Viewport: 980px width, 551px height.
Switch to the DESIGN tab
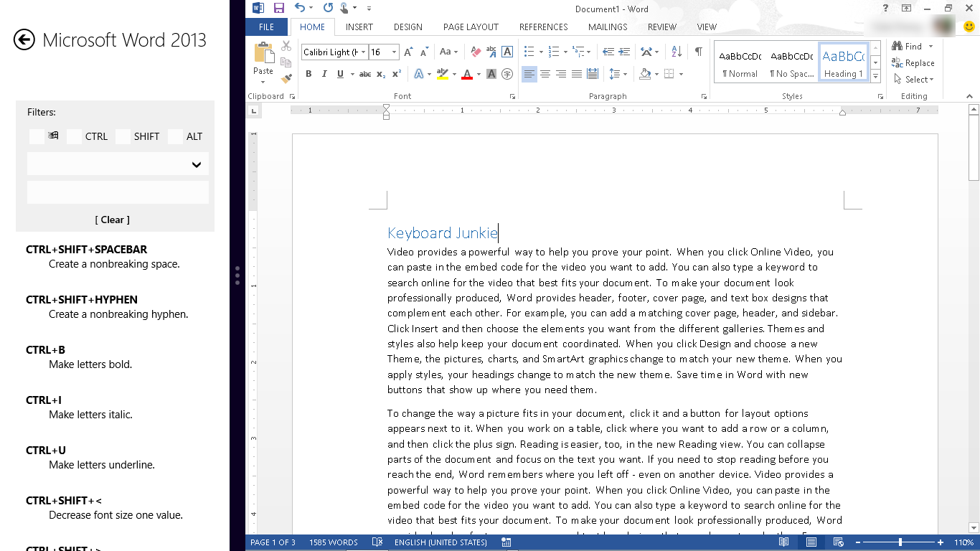pyautogui.click(x=408, y=27)
